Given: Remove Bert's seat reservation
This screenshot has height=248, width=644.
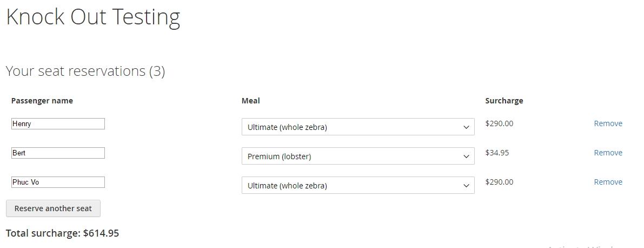Looking at the screenshot, I should (x=608, y=153).
